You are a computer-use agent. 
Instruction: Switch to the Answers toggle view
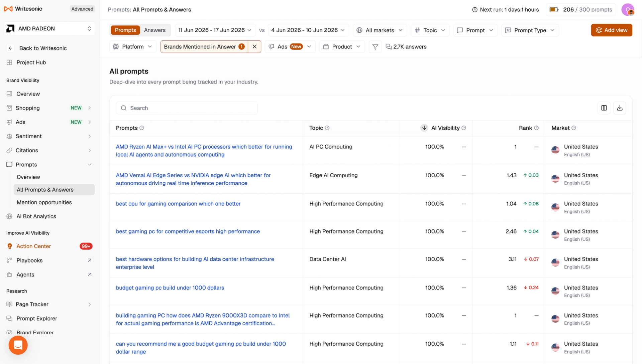[x=154, y=30]
